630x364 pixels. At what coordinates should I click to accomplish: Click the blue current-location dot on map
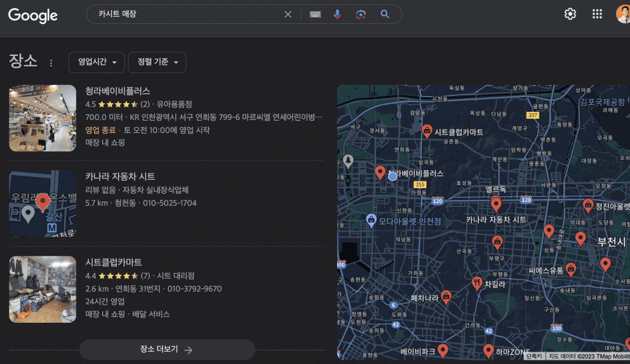coord(393,176)
